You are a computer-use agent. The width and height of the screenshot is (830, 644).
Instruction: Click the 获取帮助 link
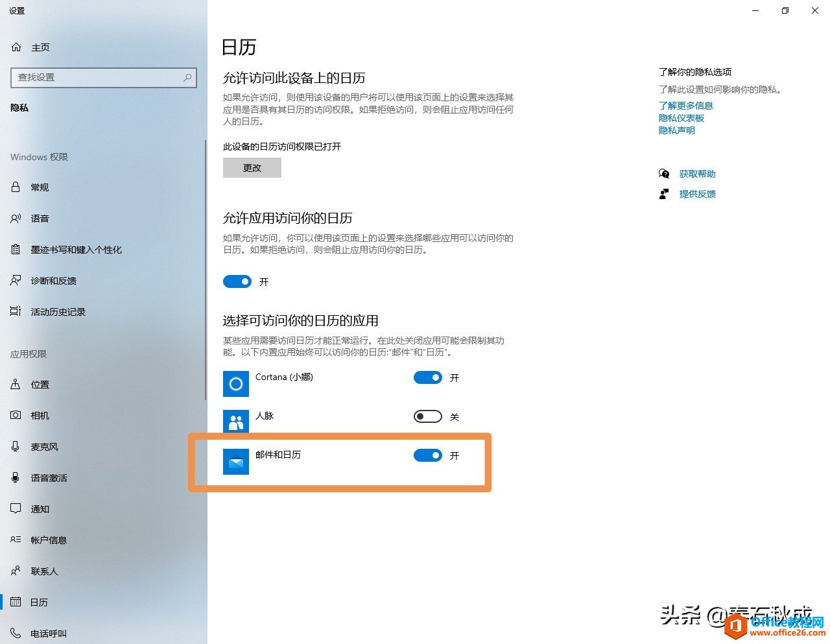pos(697,174)
